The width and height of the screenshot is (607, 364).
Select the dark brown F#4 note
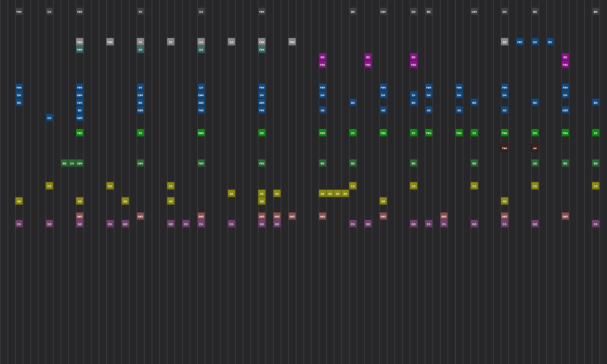(x=505, y=148)
